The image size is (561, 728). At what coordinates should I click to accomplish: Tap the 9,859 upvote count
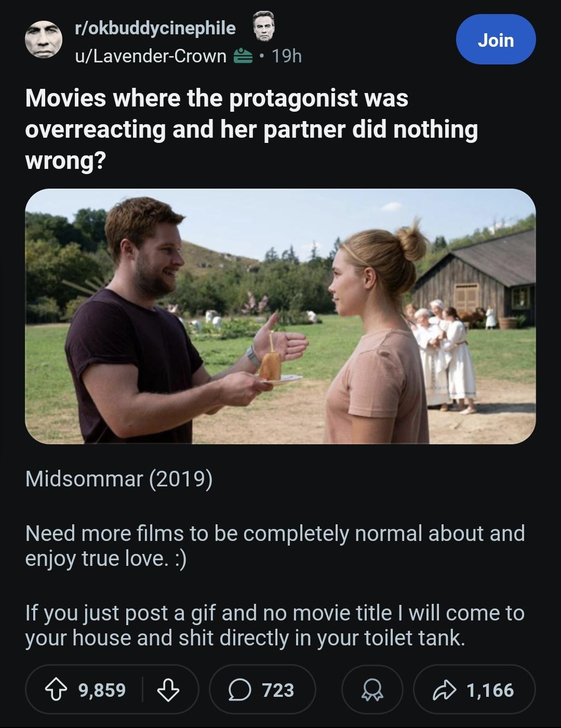click(102, 691)
